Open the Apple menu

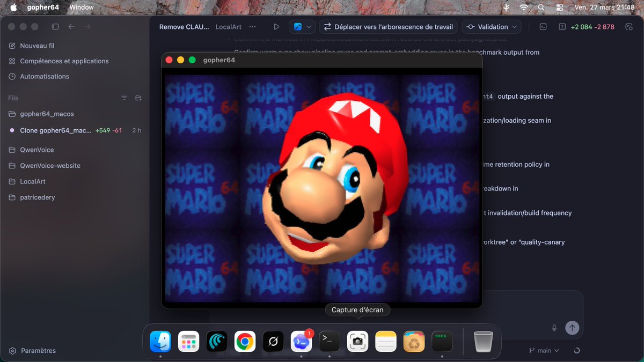[x=13, y=7]
